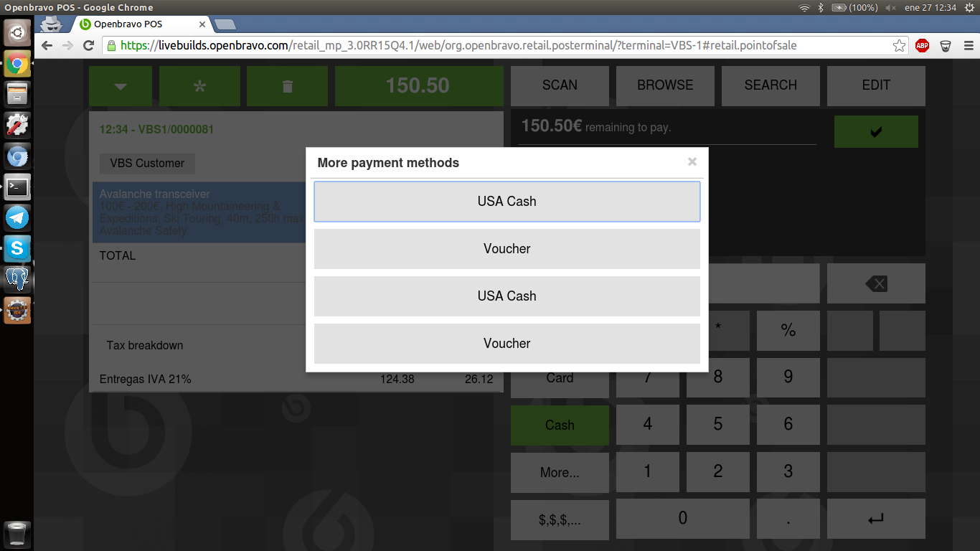Tap the percent key on the keypad
Viewport: 980px width, 551px height.
[788, 331]
